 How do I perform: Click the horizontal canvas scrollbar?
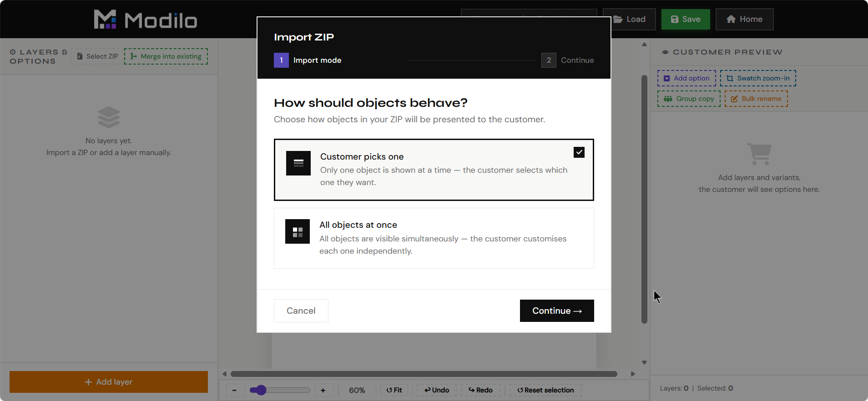(x=424, y=374)
